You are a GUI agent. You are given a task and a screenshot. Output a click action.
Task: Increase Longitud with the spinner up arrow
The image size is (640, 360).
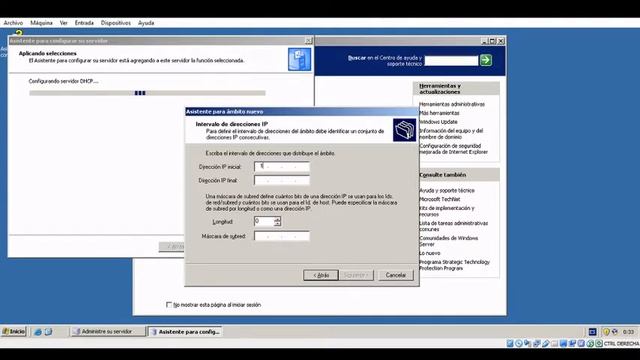coord(278,219)
